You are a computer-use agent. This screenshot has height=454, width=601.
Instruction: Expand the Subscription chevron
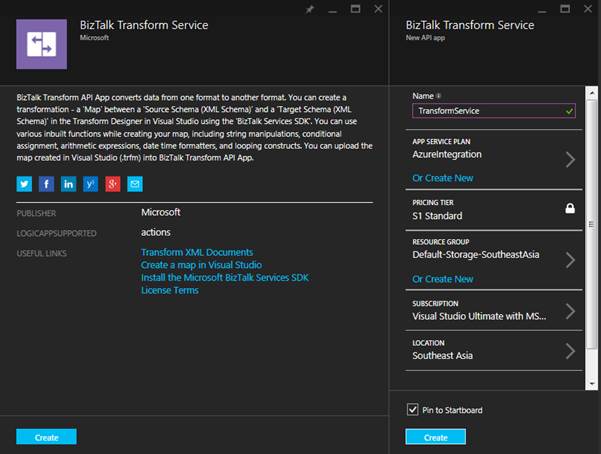coord(570,311)
